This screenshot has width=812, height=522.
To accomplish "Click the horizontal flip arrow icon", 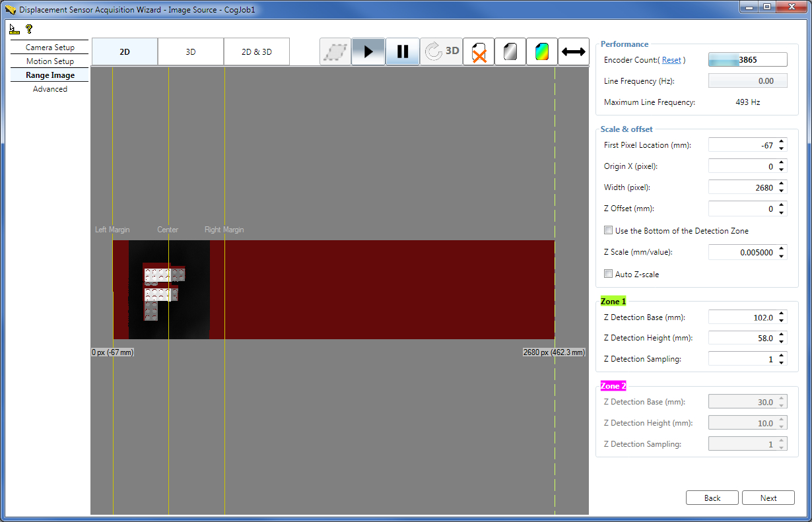I will coord(573,51).
